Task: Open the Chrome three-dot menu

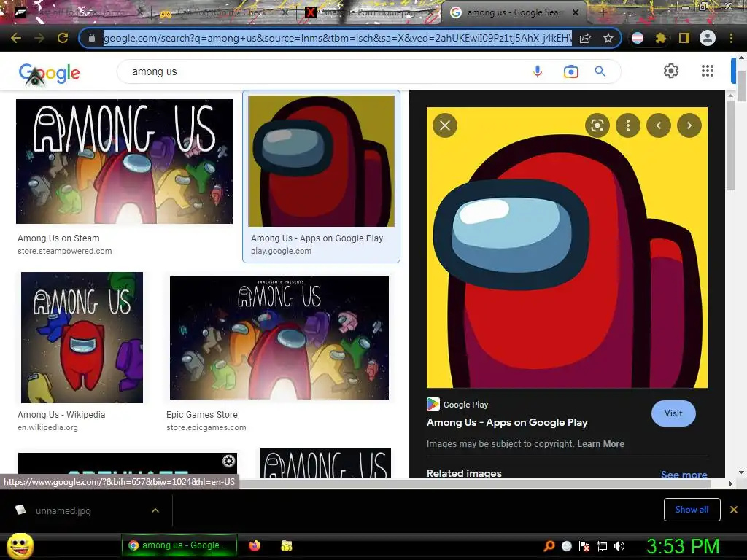Action: (731, 38)
